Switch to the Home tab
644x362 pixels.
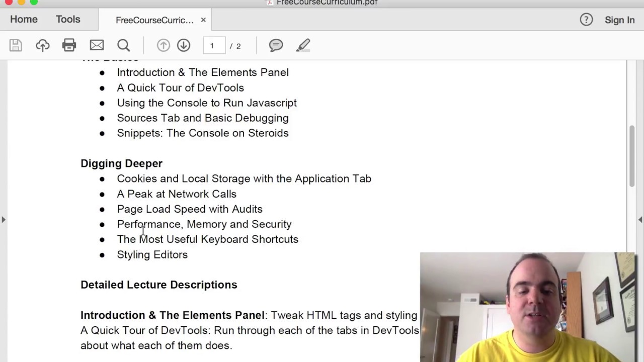tap(24, 19)
